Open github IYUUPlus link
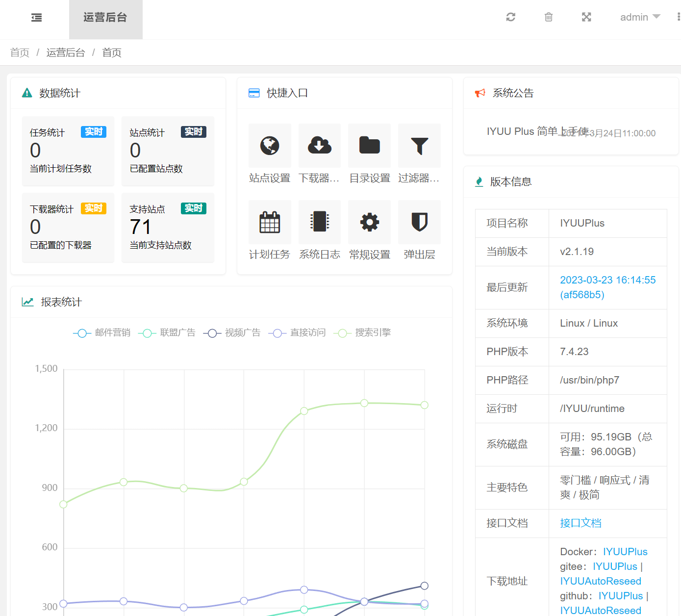The image size is (681, 616). click(621, 596)
